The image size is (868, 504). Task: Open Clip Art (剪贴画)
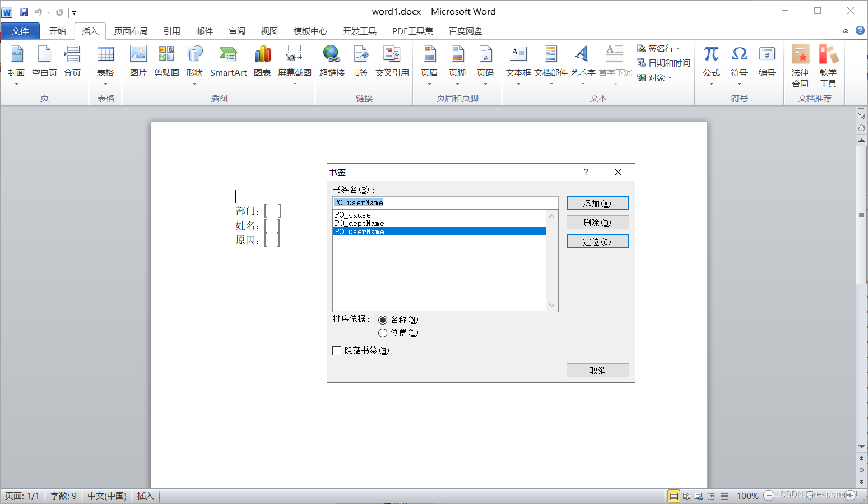(x=166, y=62)
